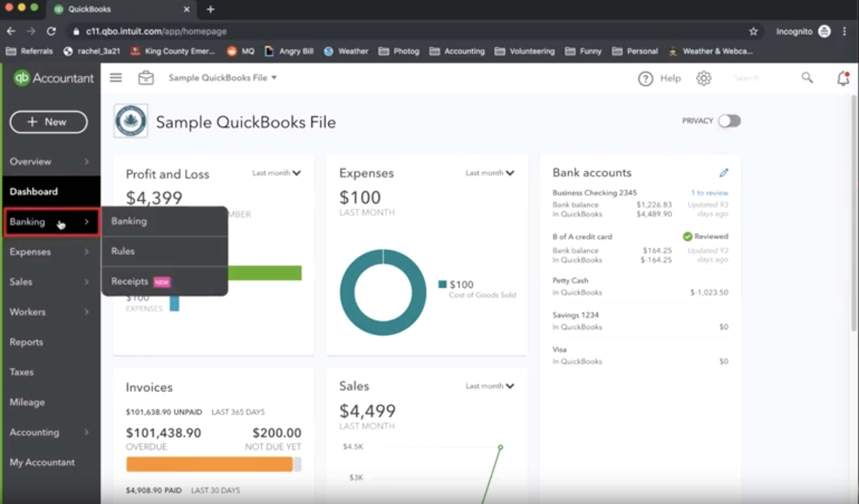This screenshot has width=859, height=504.
Task: Close the QuickBooks browser tab
Action: pos(187,9)
